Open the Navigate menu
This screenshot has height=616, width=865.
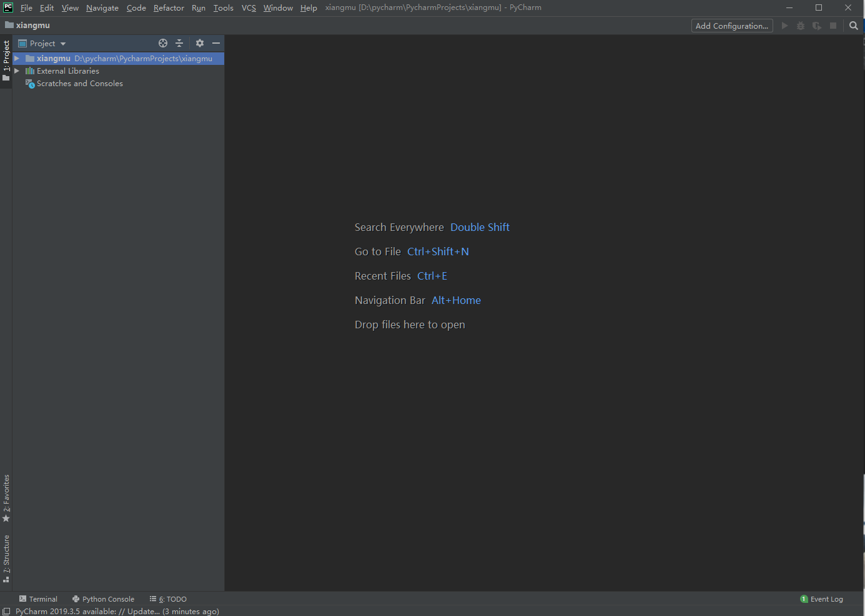(x=102, y=8)
